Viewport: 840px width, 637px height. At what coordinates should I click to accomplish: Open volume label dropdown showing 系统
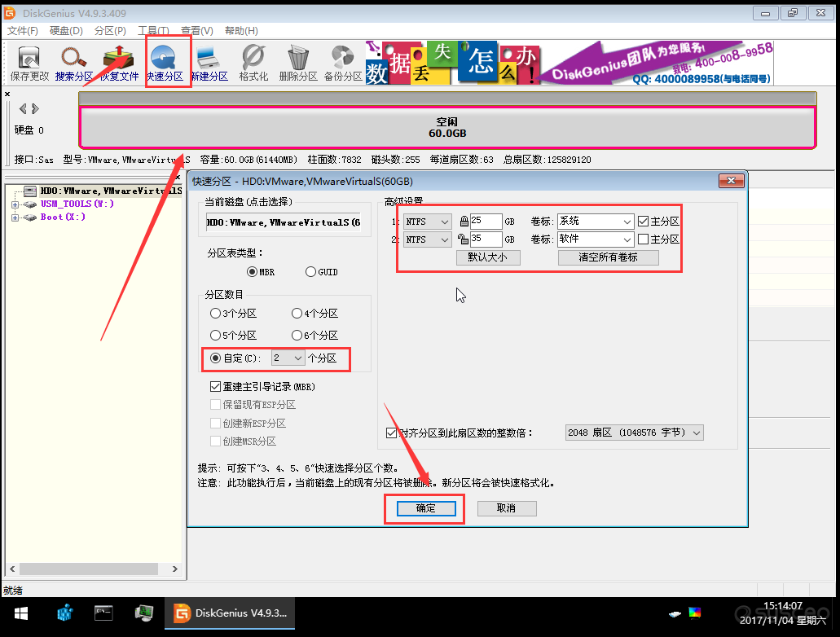tap(596, 222)
